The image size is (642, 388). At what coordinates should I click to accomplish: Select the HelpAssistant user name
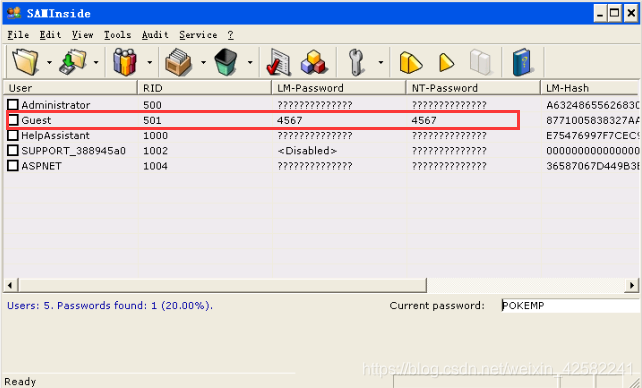pyautogui.click(x=55, y=135)
